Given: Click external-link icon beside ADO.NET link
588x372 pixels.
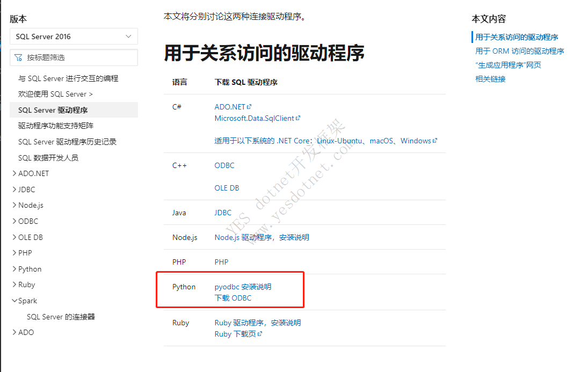Looking at the screenshot, I should pyautogui.click(x=249, y=107).
